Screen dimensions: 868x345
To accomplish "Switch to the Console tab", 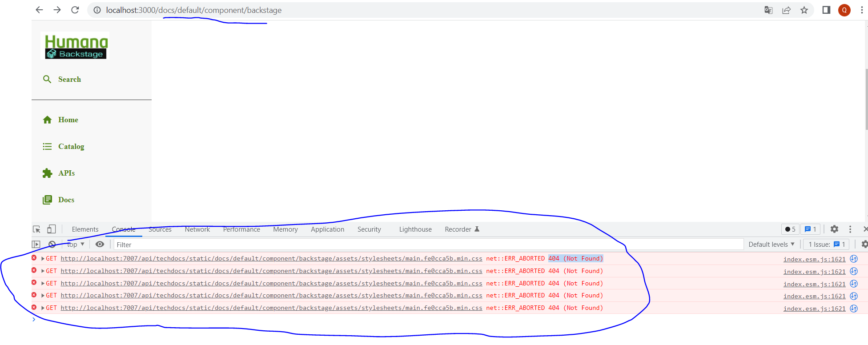I will point(124,229).
